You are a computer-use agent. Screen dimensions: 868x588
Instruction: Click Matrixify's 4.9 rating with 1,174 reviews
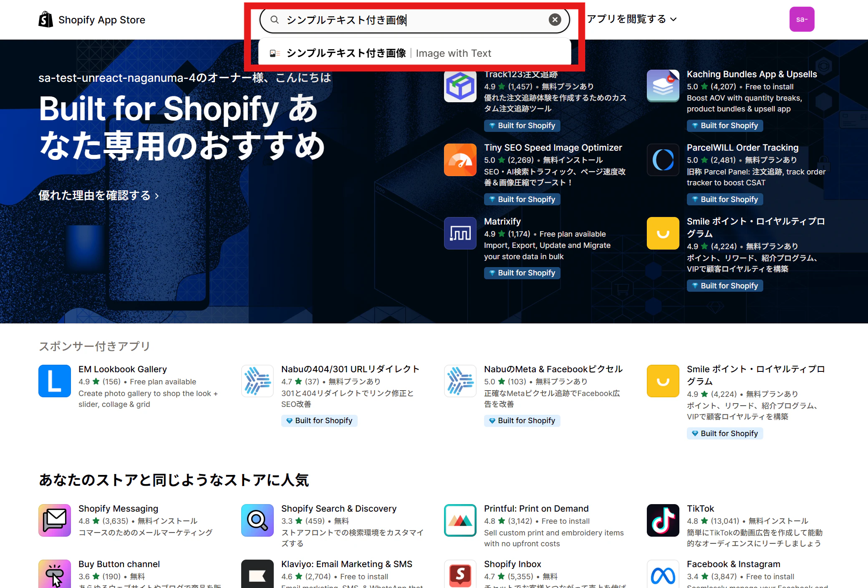[507, 234]
